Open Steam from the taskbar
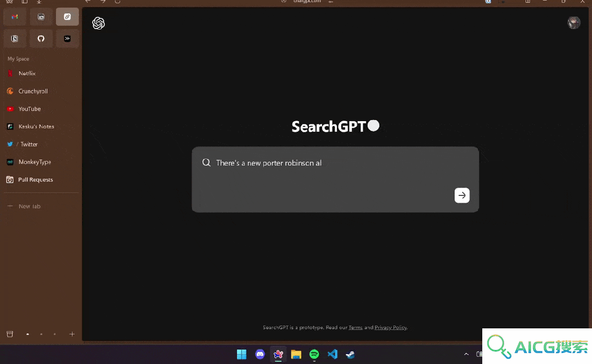Viewport: 592px width, 364px height. click(351, 354)
